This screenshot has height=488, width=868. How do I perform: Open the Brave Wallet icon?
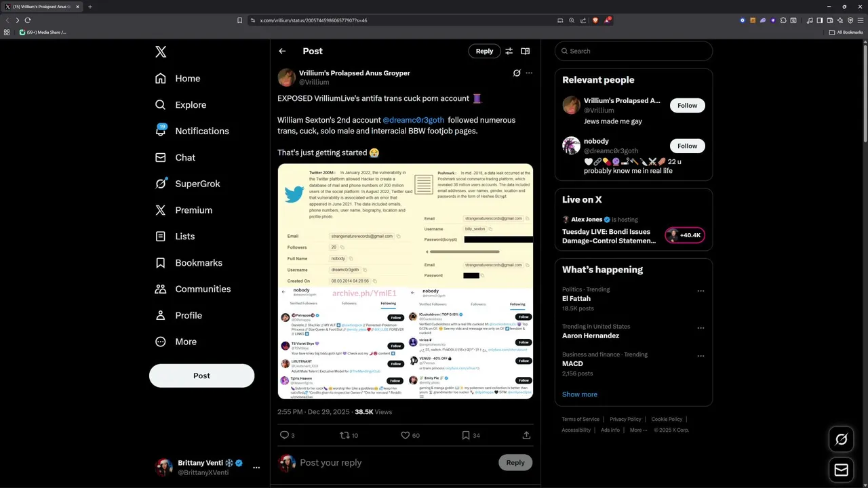829,20
